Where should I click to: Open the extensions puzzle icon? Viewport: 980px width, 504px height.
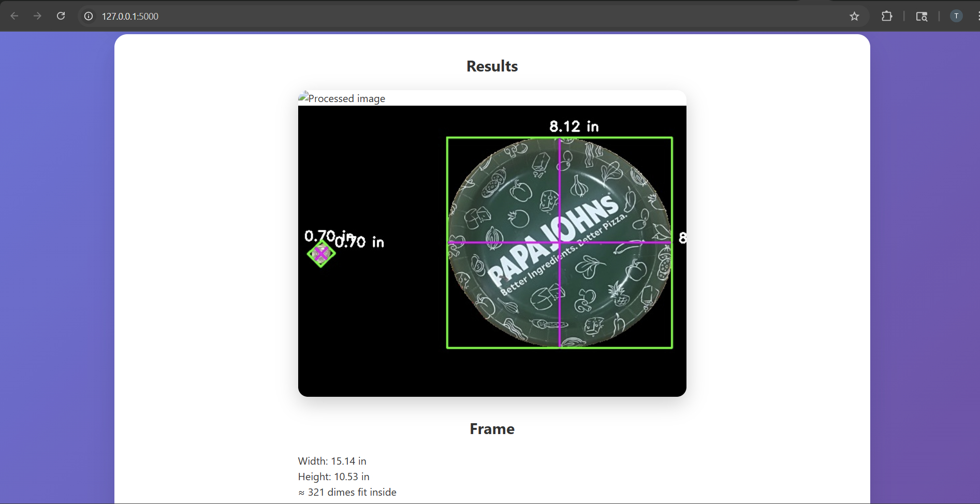tap(887, 16)
